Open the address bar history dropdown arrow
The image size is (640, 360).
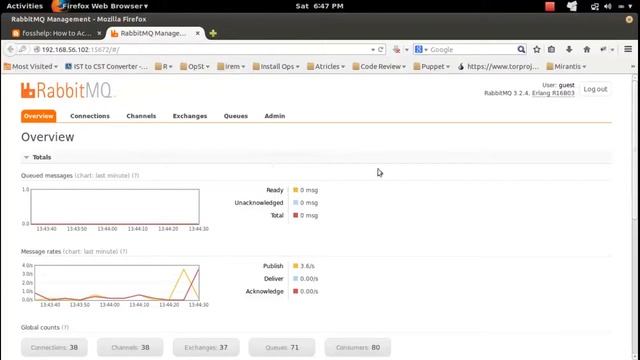[373, 50]
